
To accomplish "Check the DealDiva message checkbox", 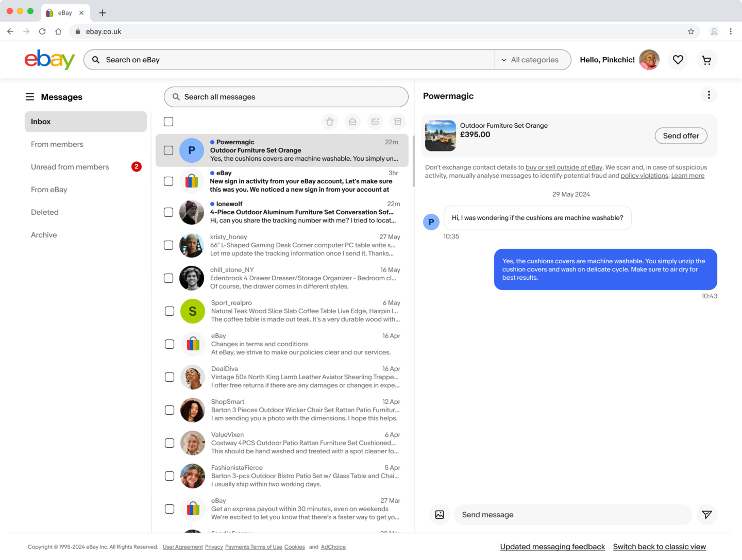I will (170, 377).
